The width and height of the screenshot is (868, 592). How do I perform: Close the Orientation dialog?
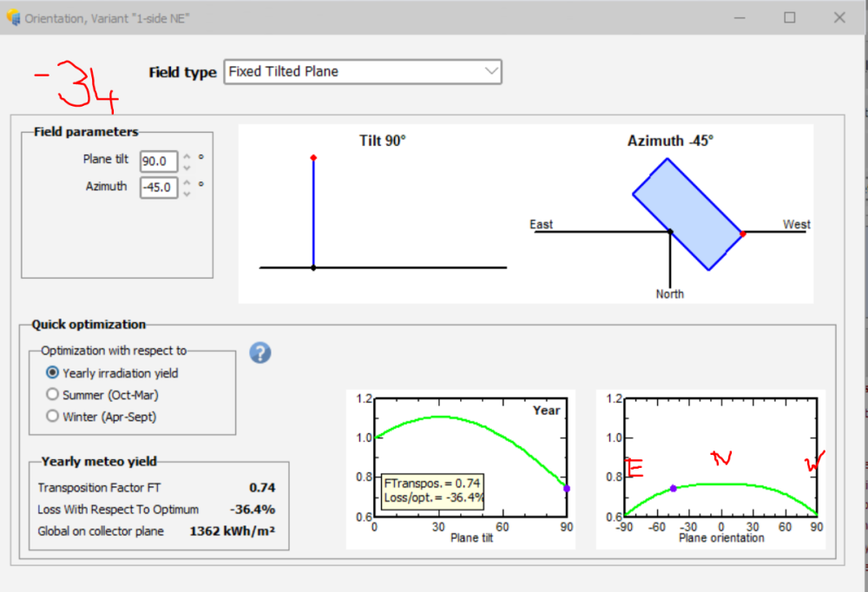tap(839, 17)
